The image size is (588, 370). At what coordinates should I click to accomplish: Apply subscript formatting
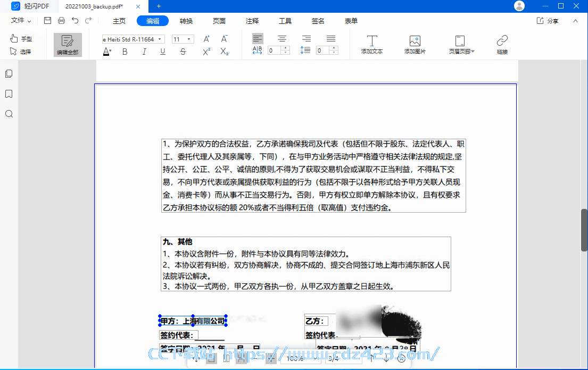point(224,52)
